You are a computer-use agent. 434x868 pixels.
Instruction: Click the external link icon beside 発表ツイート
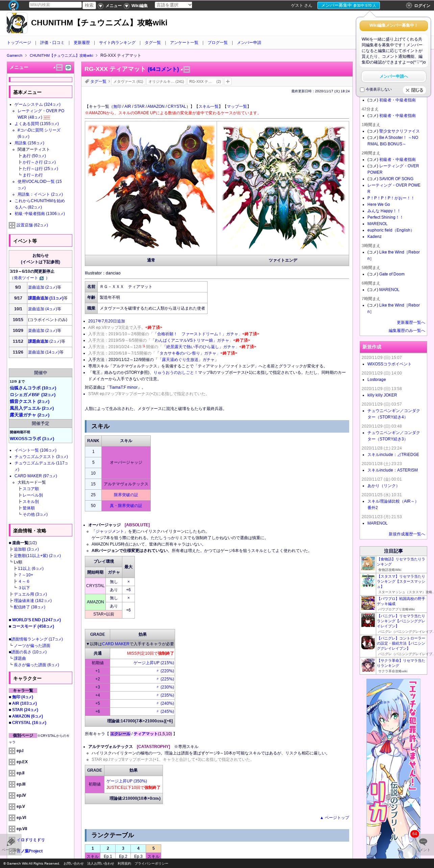coord(42,278)
